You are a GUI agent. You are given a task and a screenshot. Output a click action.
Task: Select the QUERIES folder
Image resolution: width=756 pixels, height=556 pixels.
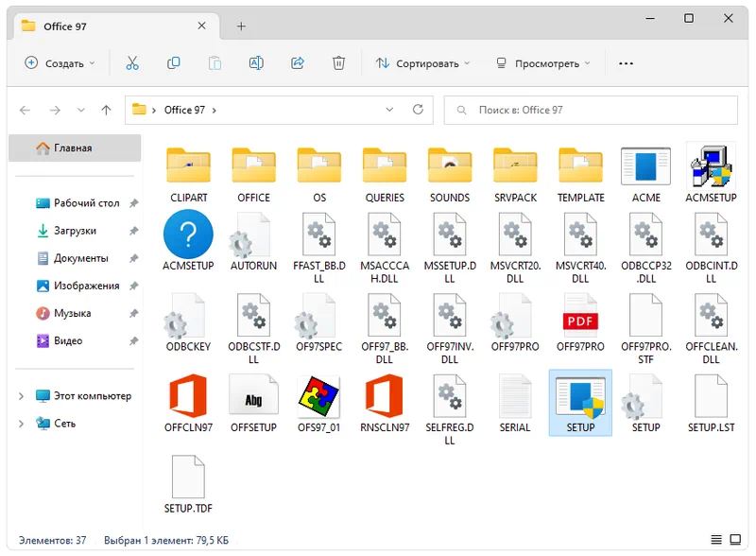(x=385, y=175)
